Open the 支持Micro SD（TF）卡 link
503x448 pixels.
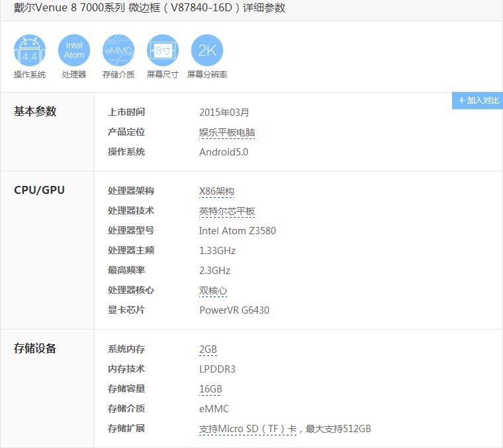tap(248, 429)
